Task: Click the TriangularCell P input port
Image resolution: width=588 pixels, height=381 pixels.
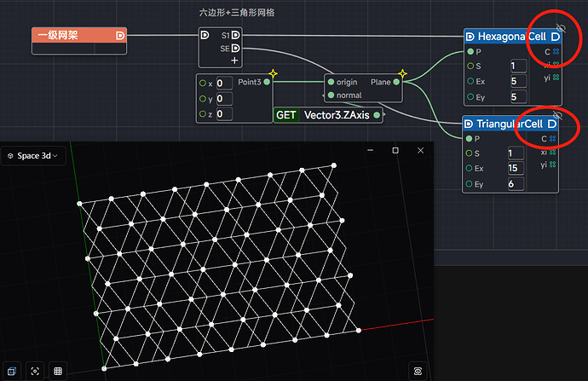Action: pos(470,139)
